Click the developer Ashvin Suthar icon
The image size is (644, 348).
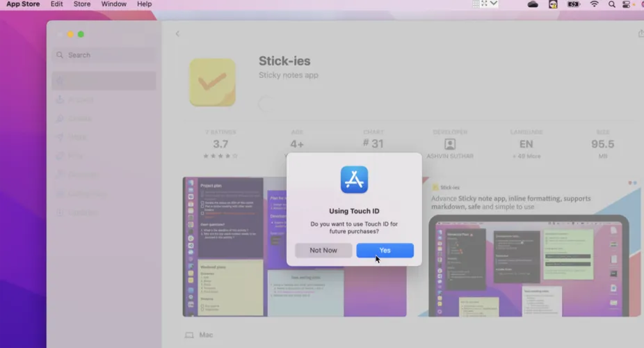pos(449,144)
